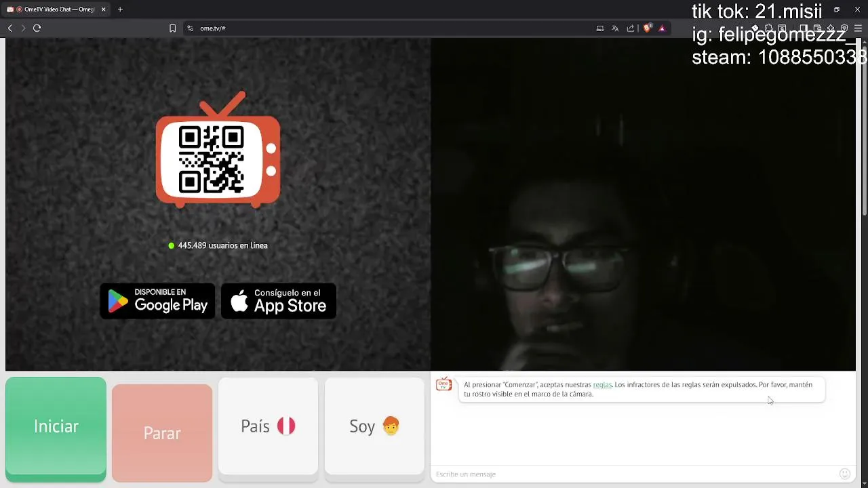Click the Iniciar button to start chatting
868x488 pixels.
(56, 429)
